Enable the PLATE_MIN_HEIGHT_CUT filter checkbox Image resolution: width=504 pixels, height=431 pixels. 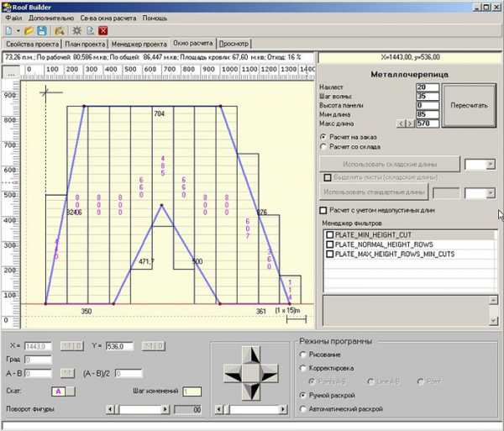[x=329, y=234]
